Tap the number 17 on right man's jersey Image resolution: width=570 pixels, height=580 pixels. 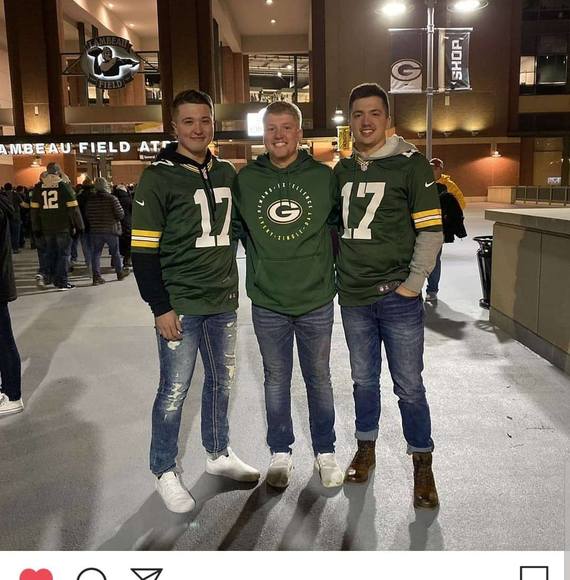tap(362, 210)
